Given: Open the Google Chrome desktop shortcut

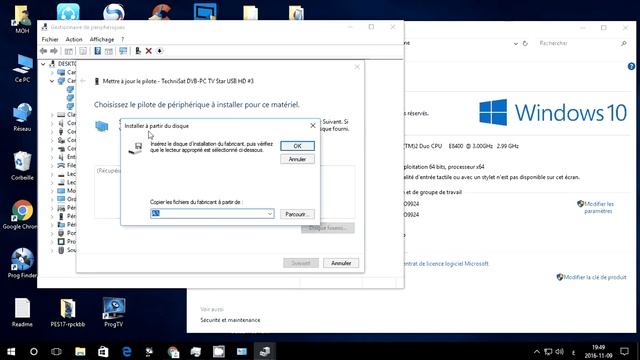Looking at the screenshot, I should click(x=22, y=215).
